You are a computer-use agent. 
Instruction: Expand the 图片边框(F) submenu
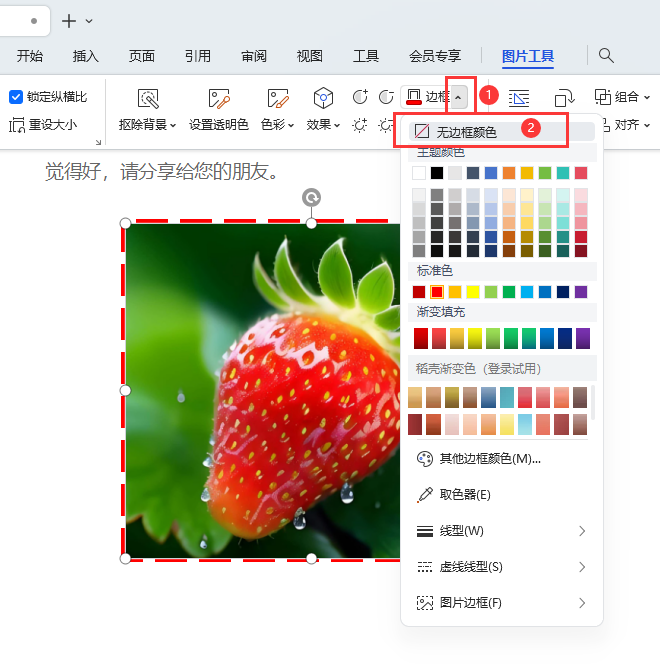click(x=502, y=603)
